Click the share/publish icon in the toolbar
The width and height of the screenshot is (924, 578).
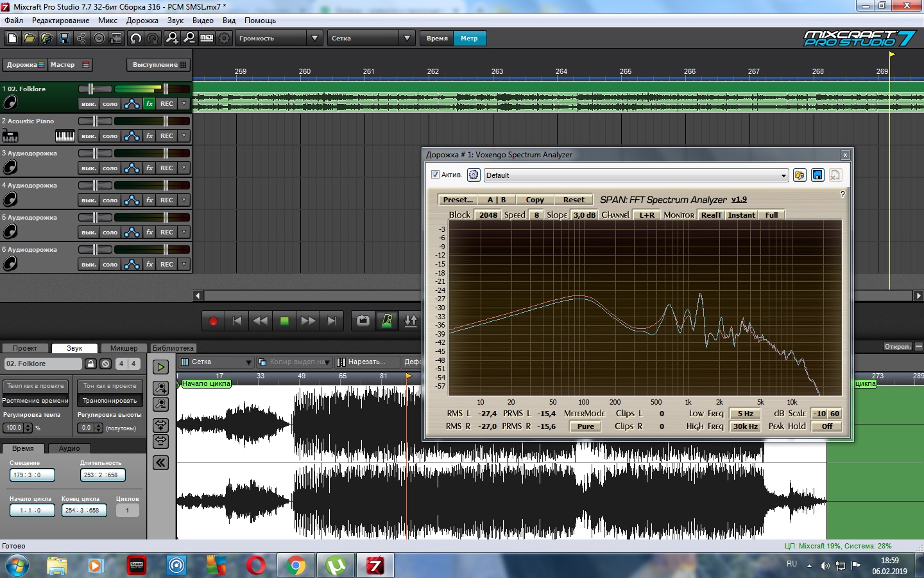tap(81, 39)
